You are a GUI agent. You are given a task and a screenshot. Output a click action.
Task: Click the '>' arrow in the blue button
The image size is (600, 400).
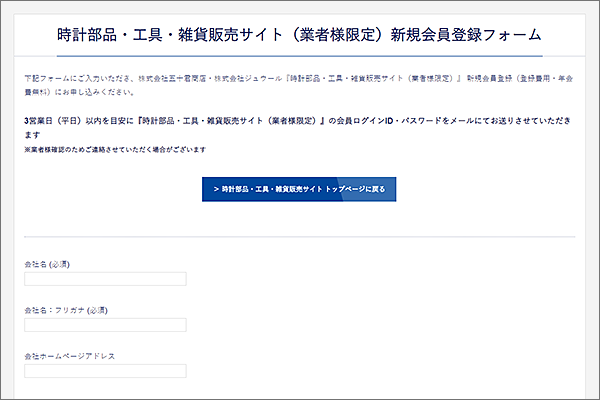pyautogui.click(x=215, y=189)
